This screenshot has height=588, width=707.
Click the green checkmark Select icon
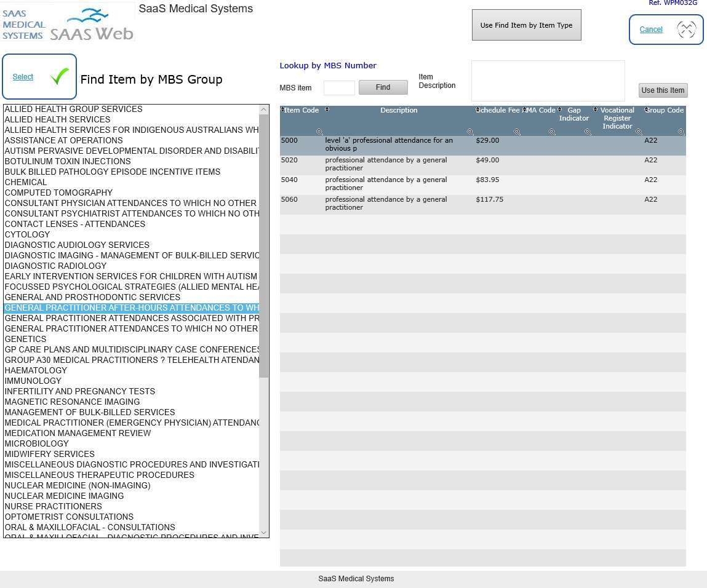60,76
